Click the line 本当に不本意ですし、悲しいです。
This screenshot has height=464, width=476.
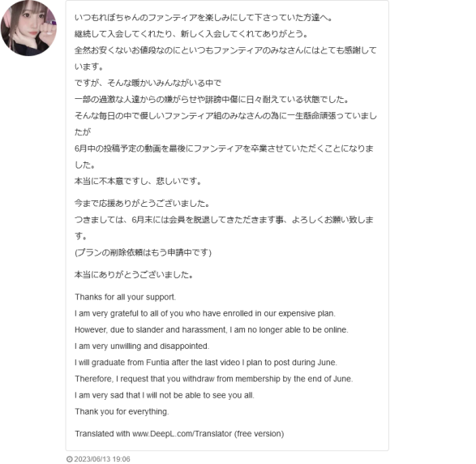pos(138,181)
